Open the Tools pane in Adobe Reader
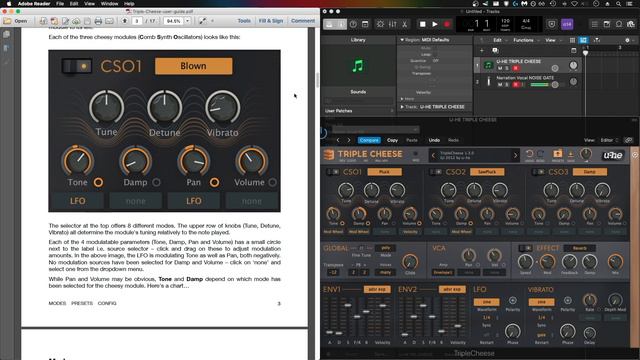 [x=244, y=20]
